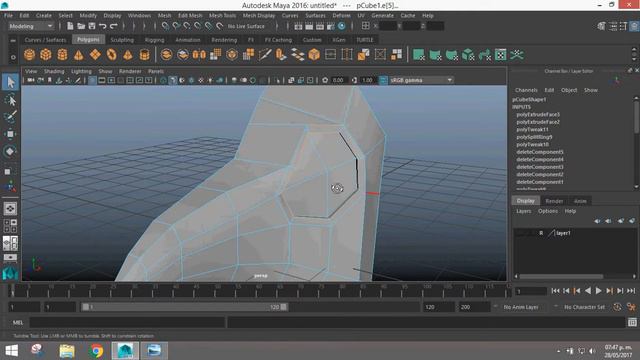The width and height of the screenshot is (640, 360).
Task: Toggle the R display type of layer1
Action: point(541,233)
